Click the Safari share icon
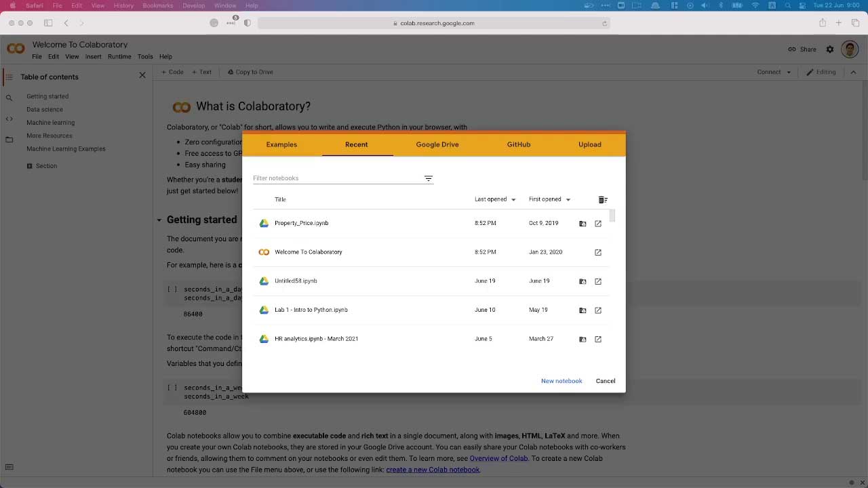The image size is (868, 488). 823,23
